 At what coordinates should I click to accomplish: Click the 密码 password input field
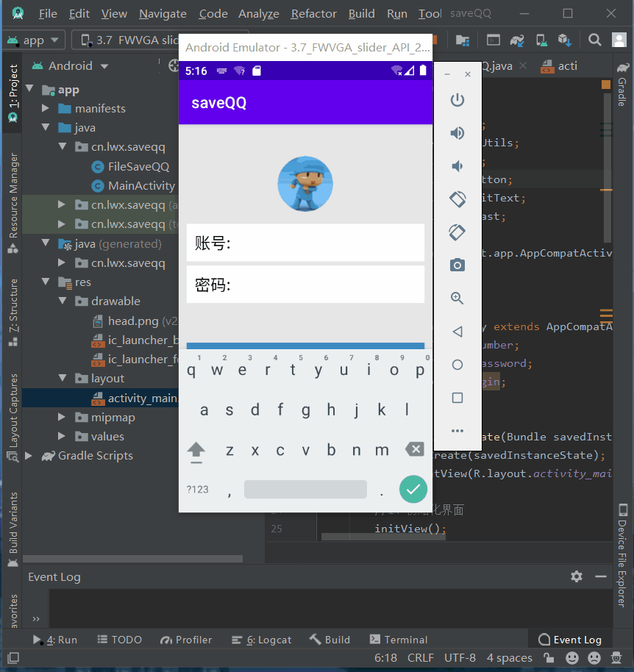(305, 284)
